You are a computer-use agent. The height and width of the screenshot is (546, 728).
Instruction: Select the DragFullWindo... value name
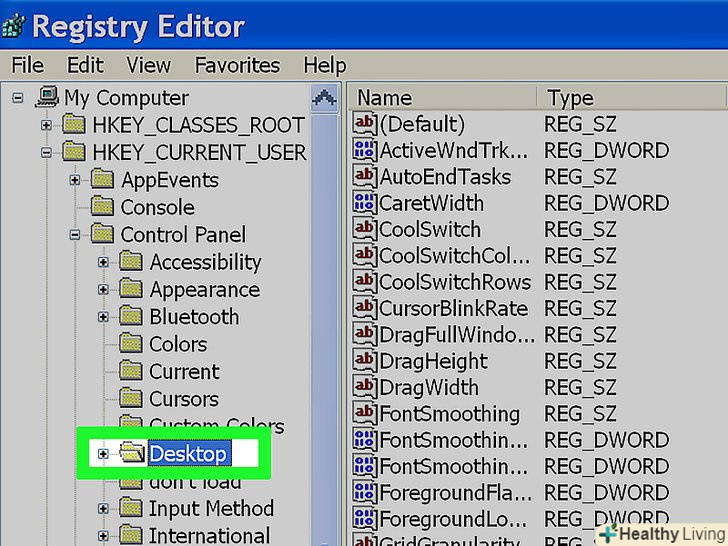(x=457, y=335)
